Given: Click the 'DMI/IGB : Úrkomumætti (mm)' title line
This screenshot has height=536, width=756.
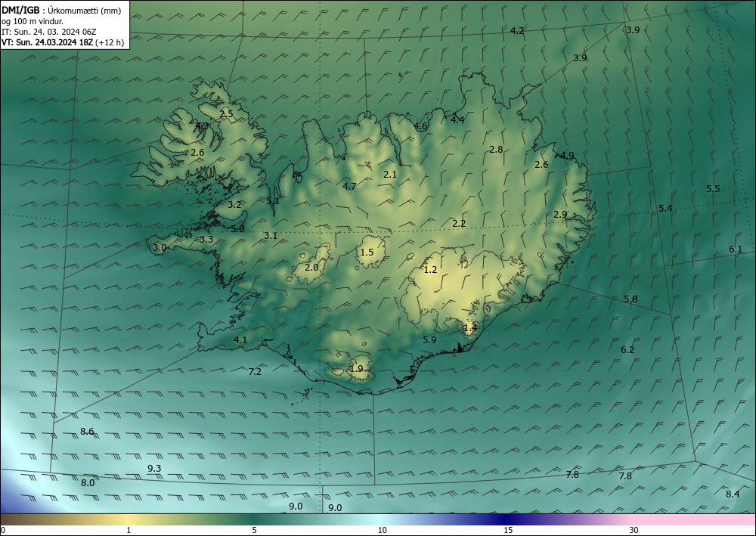Looking at the screenshot, I should (61, 10).
